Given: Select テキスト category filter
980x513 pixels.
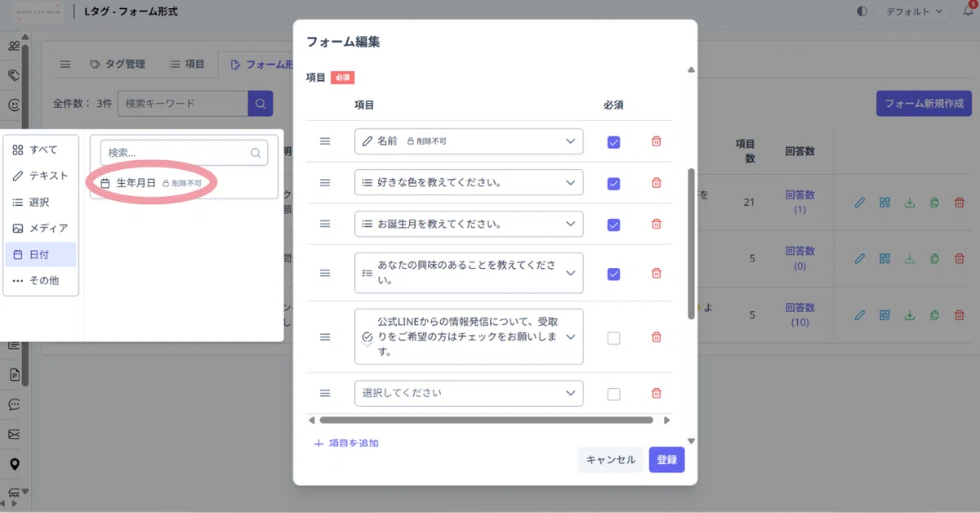Looking at the screenshot, I should [41, 176].
